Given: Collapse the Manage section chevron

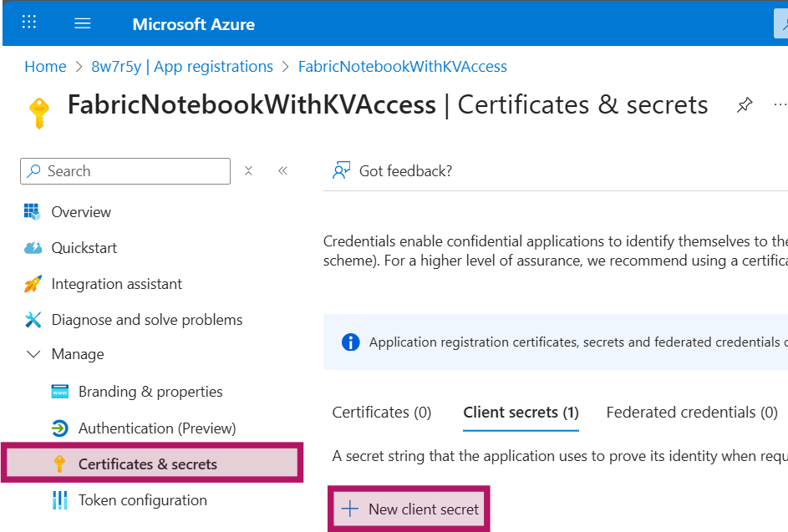Looking at the screenshot, I should click(33, 354).
